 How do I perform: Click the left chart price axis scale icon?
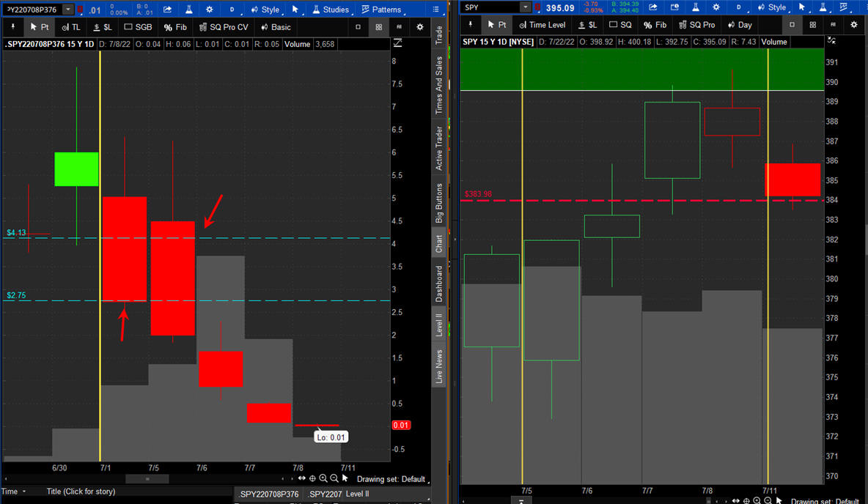397,43
